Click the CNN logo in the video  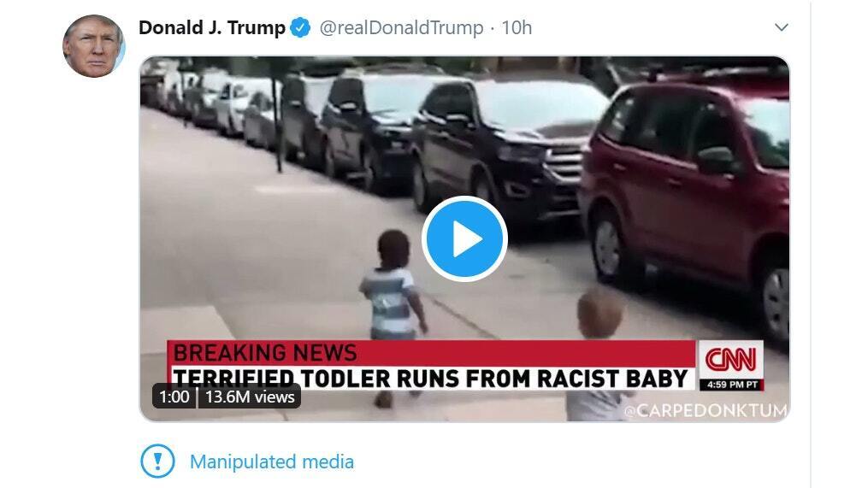point(730,360)
